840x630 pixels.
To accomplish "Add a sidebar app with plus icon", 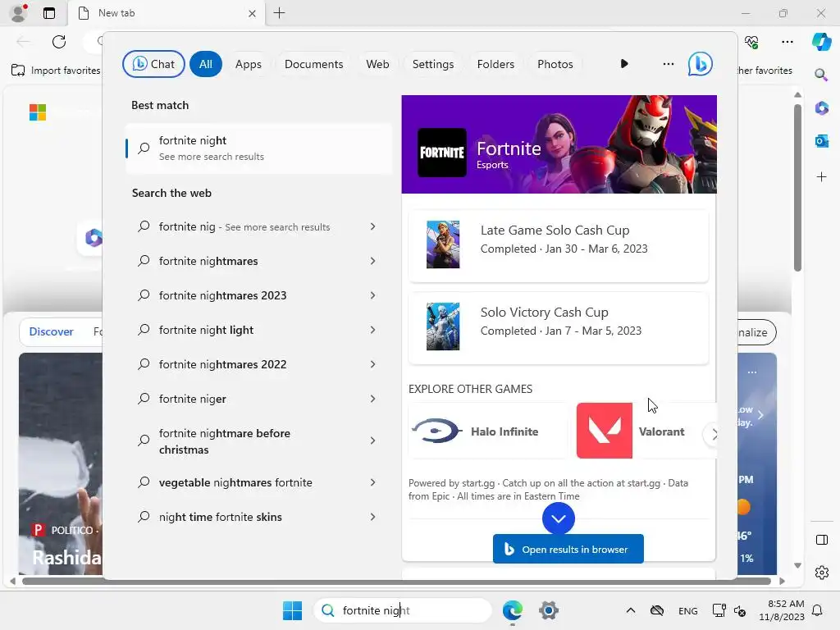I will pos(821,177).
